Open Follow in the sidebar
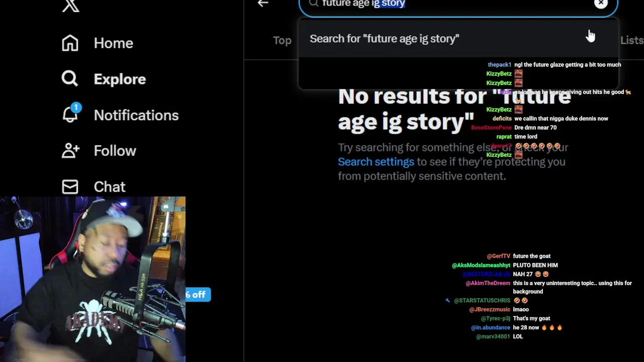Screen dimensions: 644x362 [115, 151]
